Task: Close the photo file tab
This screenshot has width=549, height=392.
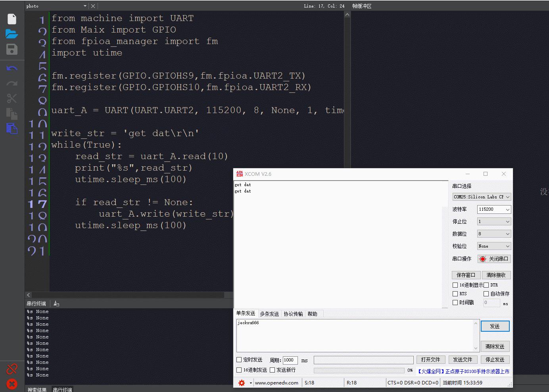Action: 93,6
